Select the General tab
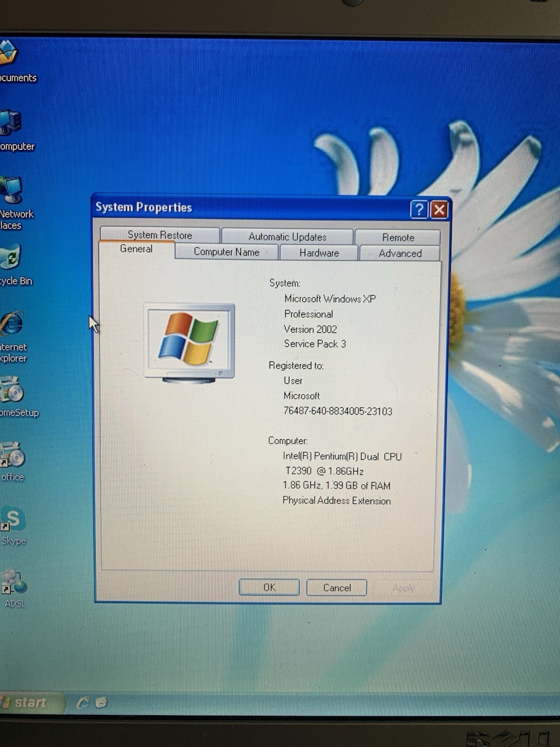 (x=136, y=249)
